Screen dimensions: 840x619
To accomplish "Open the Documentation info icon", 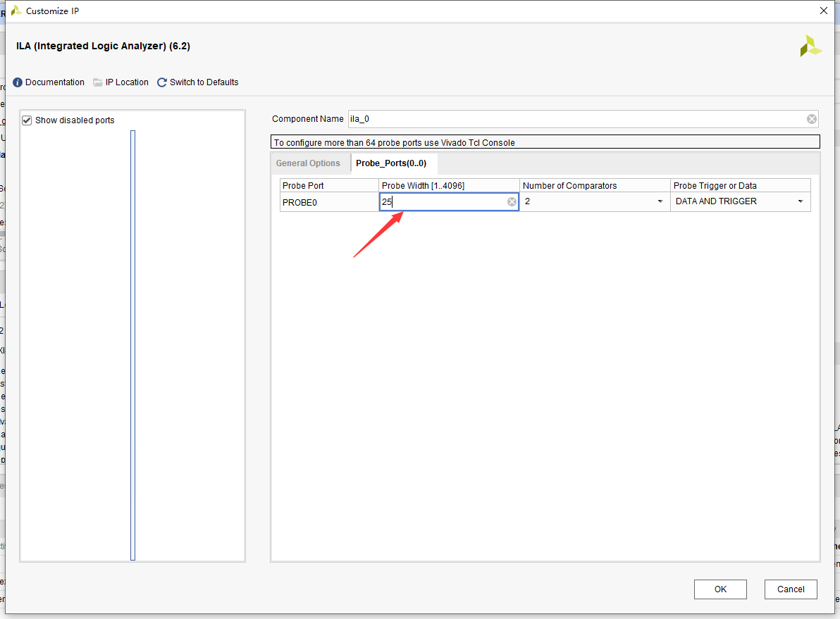I will point(18,82).
